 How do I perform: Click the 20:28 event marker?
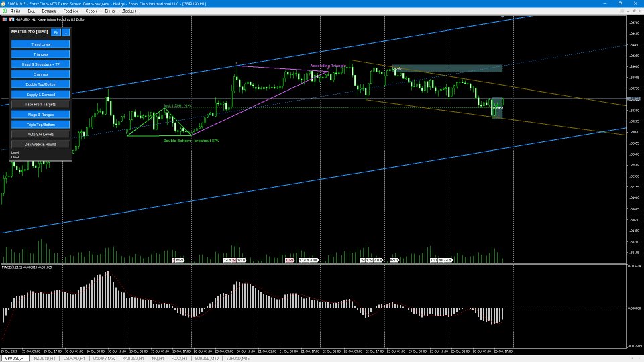coord(178,260)
